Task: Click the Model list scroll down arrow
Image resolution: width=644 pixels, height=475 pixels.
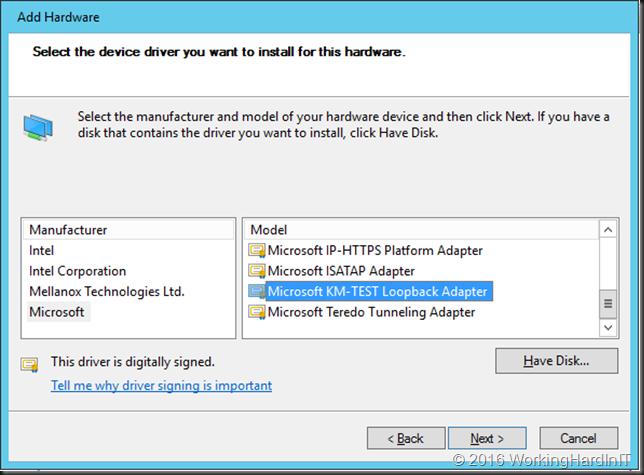Action: [x=608, y=328]
